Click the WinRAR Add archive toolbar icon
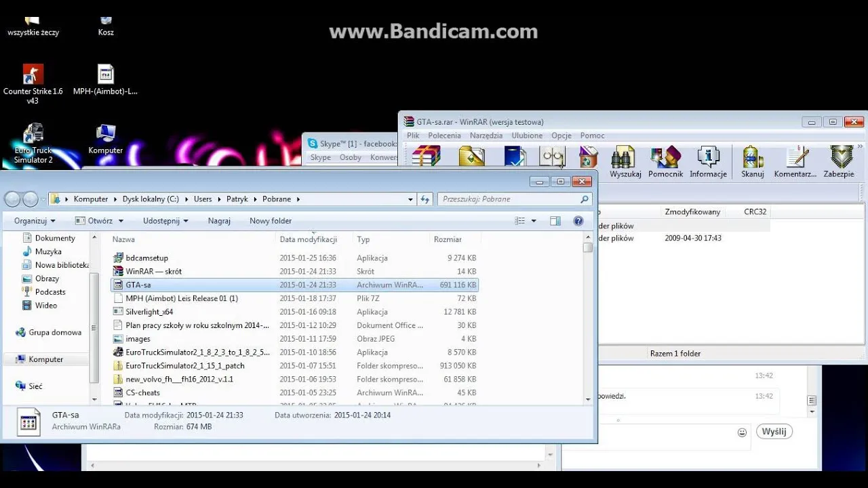The height and width of the screenshot is (488, 868). pos(427,156)
